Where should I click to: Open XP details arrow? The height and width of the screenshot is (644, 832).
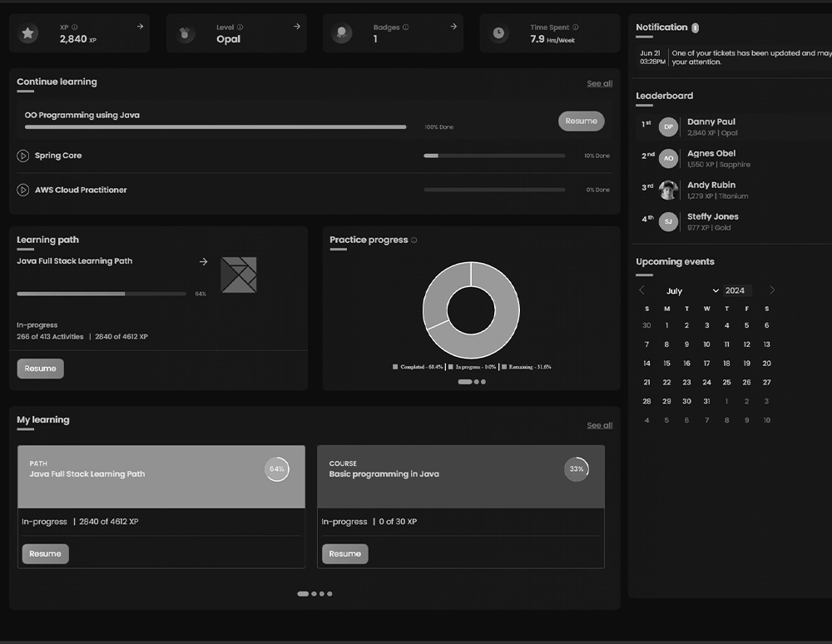pyautogui.click(x=140, y=27)
